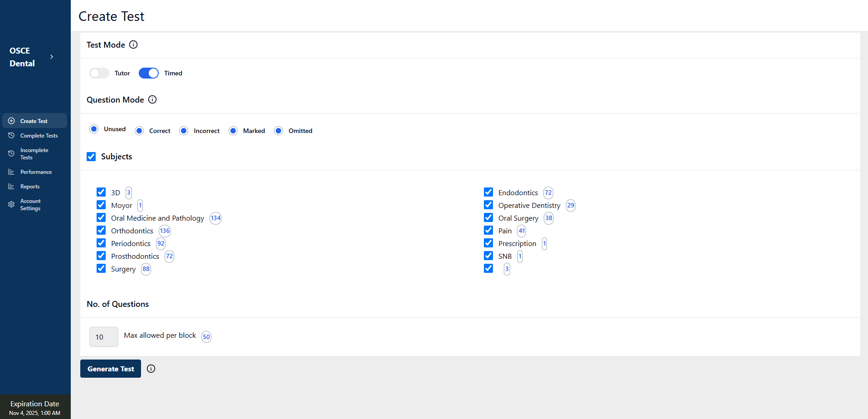The image size is (868, 419).
Task: Uncheck the Subjects select-all checkbox
Action: pos(91,157)
